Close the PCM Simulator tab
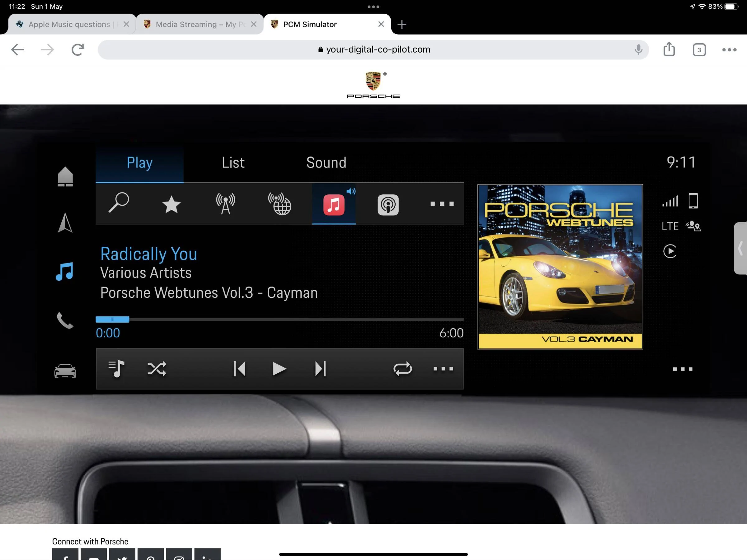 point(381,24)
